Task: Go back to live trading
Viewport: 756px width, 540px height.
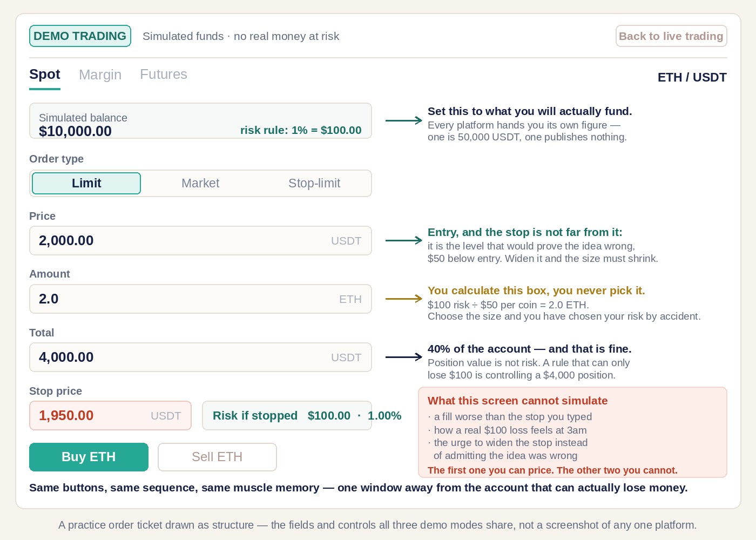Action: 671,36
